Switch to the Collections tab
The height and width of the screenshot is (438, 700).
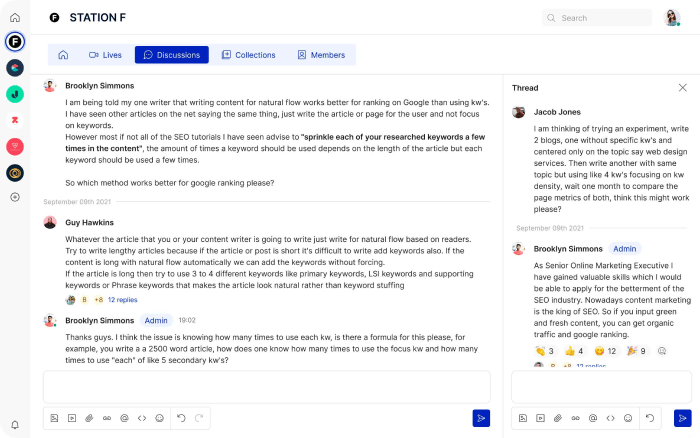(248, 55)
